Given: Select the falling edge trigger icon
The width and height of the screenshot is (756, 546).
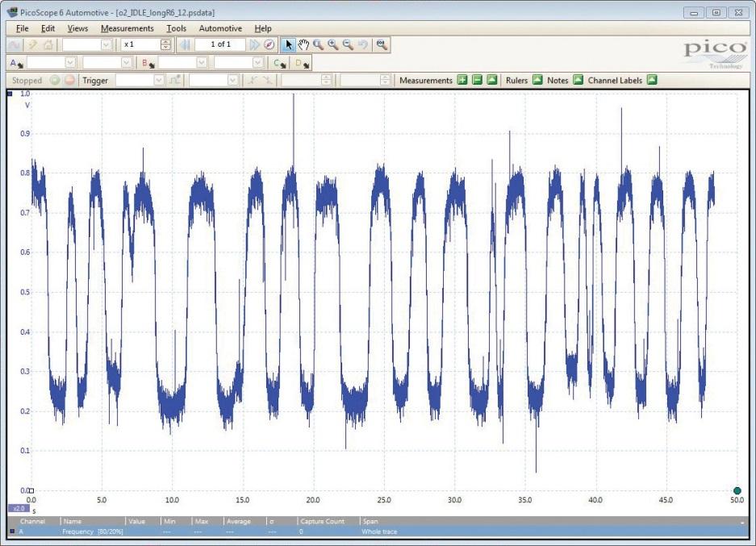Looking at the screenshot, I should pos(267,81).
